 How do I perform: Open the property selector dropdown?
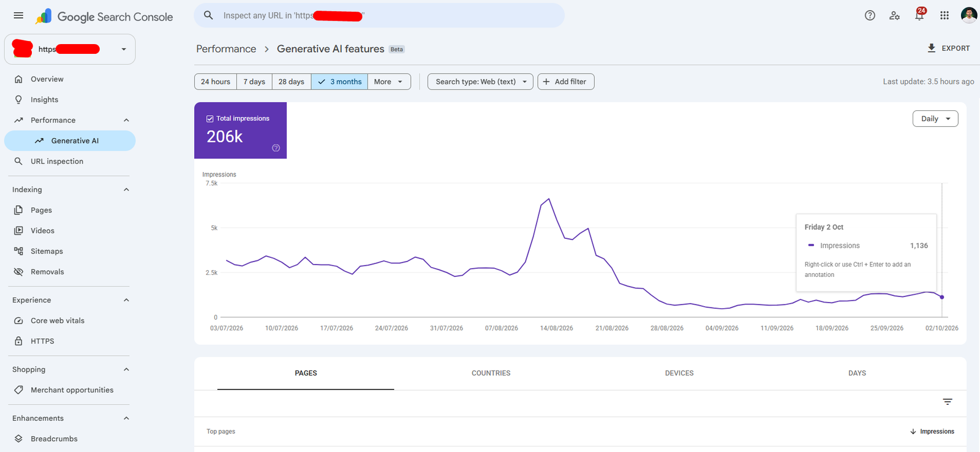pyautogui.click(x=70, y=49)
